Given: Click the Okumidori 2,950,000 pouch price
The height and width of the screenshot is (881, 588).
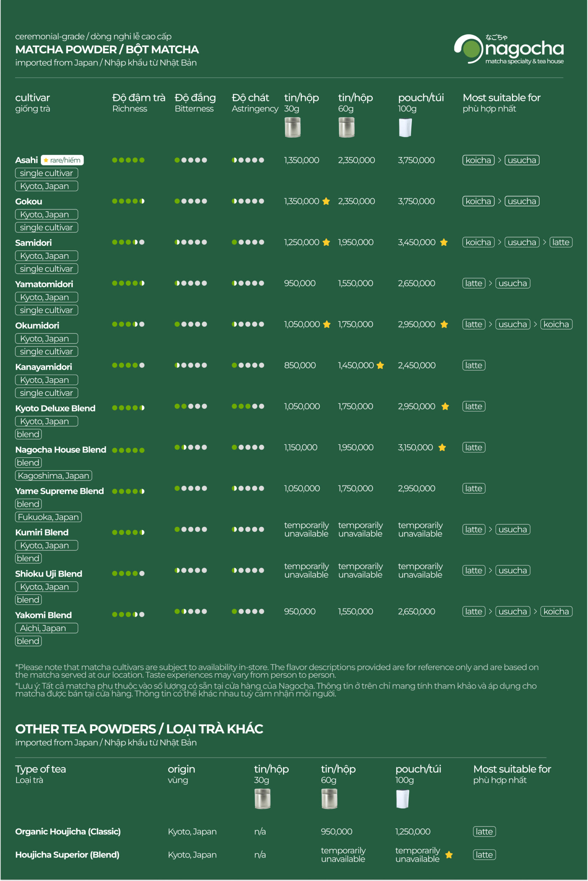Looking at the screenshot, I should coord(417,325).
